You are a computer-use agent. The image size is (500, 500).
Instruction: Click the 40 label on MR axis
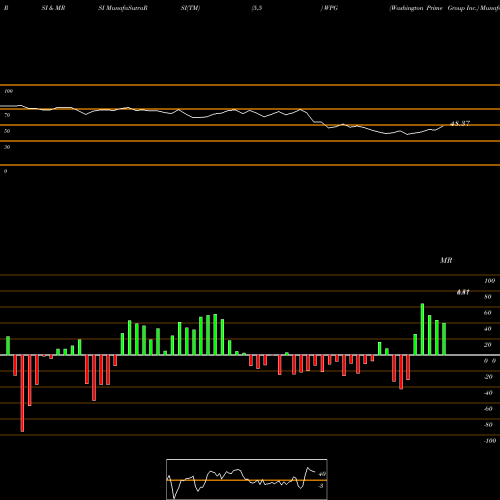[x=488, y=329]
